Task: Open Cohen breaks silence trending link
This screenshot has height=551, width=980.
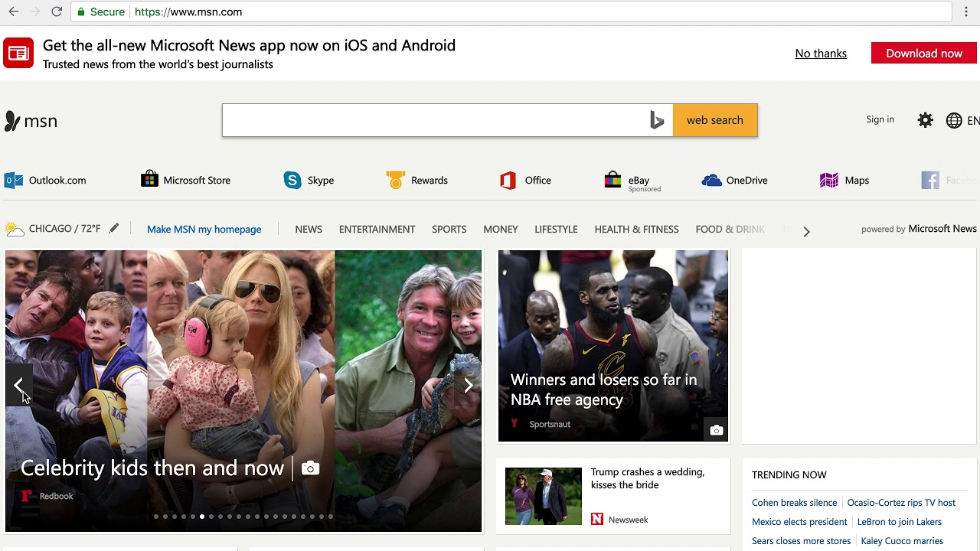Action: (x=794, y=503)
